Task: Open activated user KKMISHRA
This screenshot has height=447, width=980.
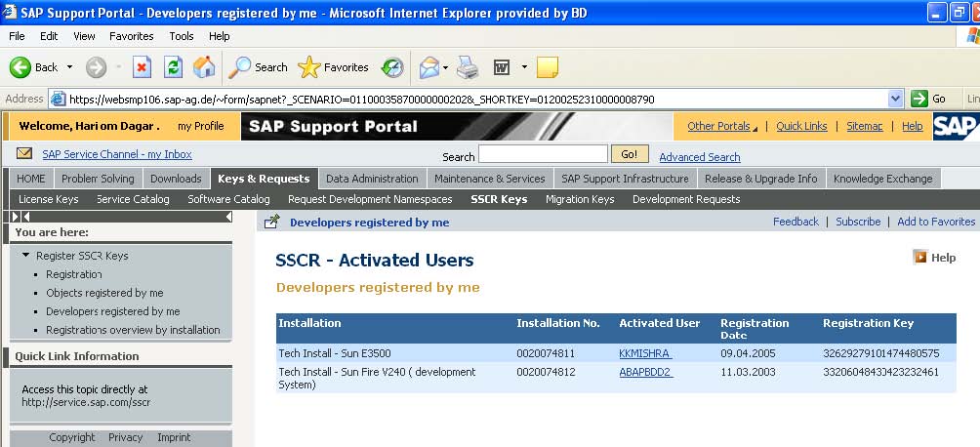Action: 645,353
